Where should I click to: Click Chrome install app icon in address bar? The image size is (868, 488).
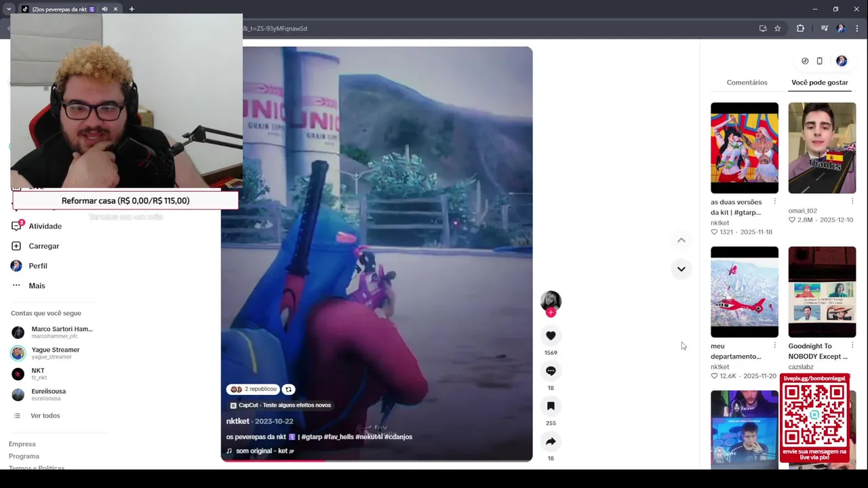pyautogui.click(x=763, y=28)
